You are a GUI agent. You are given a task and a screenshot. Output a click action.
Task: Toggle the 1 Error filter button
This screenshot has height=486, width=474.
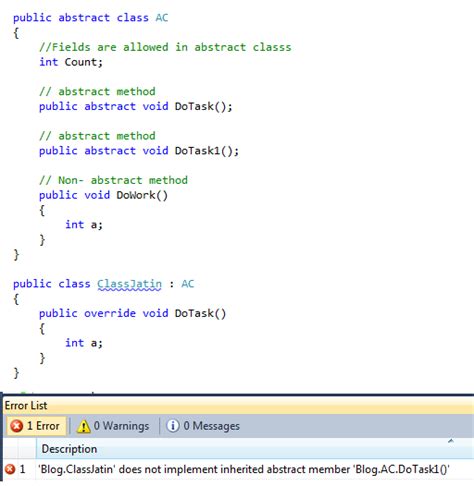(x=36, y=426)
